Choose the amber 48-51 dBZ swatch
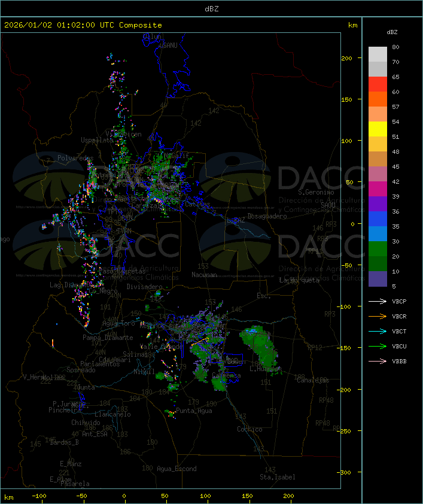 tap(378, 144)
